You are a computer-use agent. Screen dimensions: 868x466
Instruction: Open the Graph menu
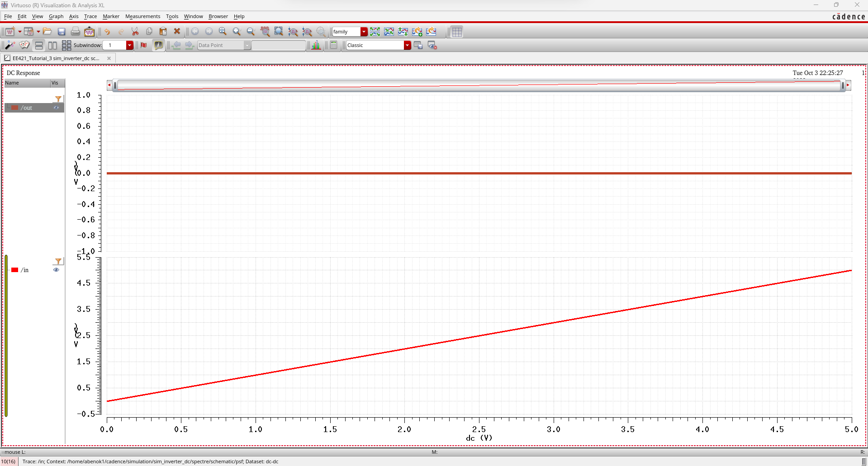click(x=56, y=16)
